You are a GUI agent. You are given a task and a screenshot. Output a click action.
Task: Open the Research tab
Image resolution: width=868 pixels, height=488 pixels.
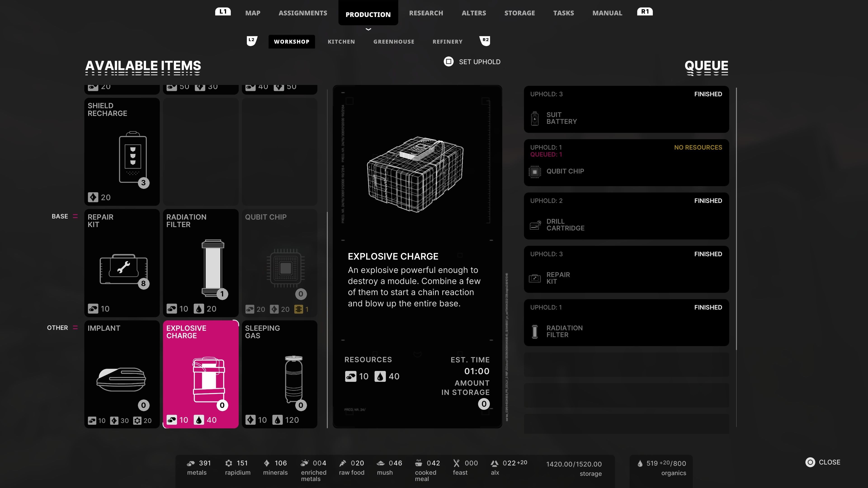click(426, 13)
